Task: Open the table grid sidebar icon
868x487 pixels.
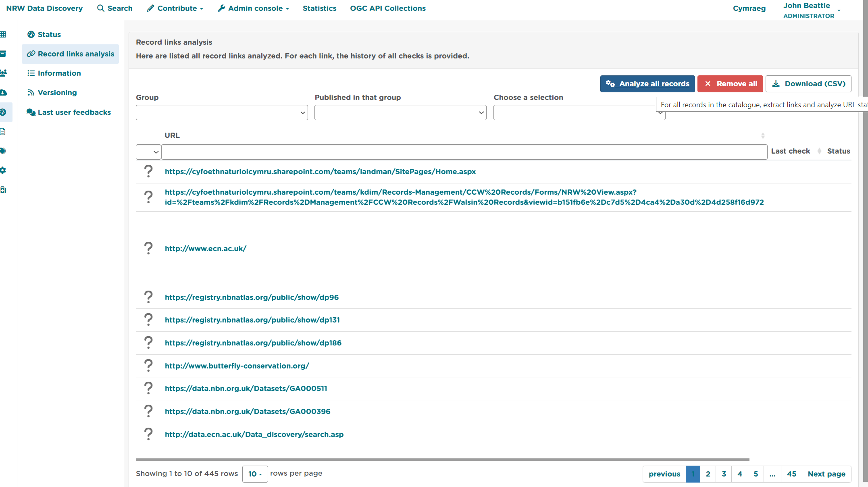Action: click(x=3, y=34)
